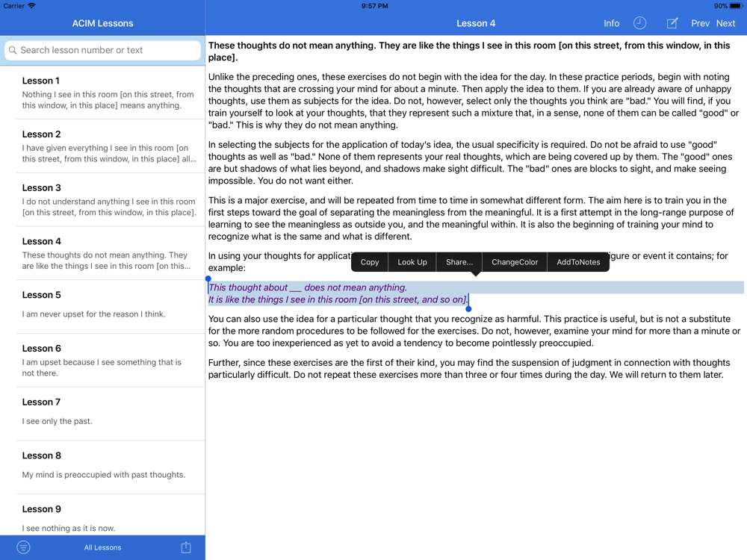This screenshot has height=560, width=747.
Task: Click paragraph starting 'This is a major exercise'
Action: click(x=471, y=219)
